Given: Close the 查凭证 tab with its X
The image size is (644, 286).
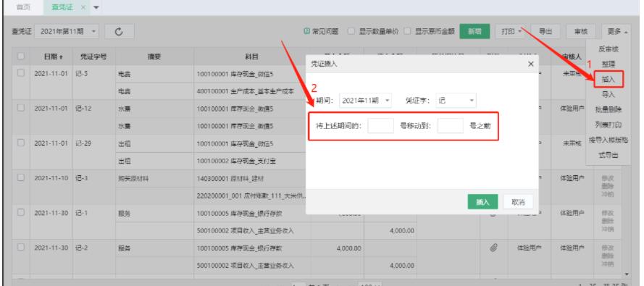Looking at the screenshot, I should 83,7.
